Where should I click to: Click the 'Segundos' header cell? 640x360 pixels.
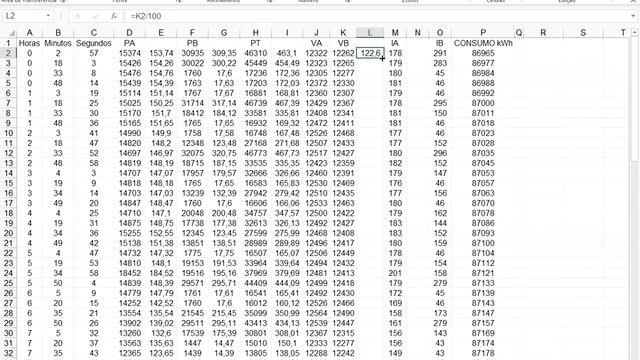(x=94, y=43)
